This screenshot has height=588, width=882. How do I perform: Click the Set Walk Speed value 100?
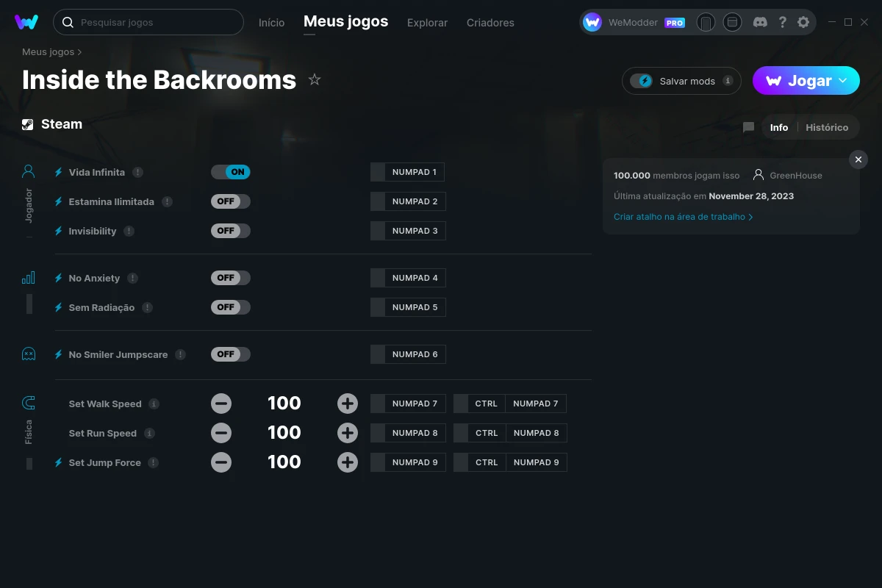pos(284,404)
